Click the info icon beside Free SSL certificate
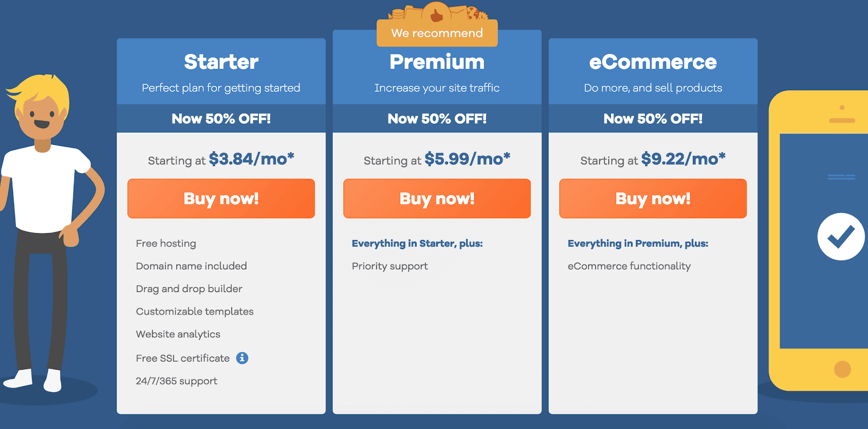The height and width of the screenshot is (429, 868). coord(242,358)
